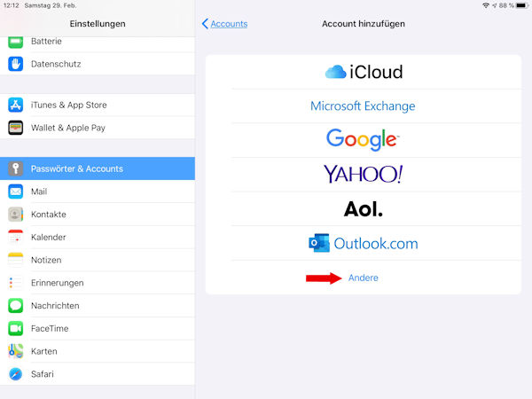The width and height of the screenshot is (532, 399).
Task: Choose Google as account provider
Action: click(x=363, y=140)
